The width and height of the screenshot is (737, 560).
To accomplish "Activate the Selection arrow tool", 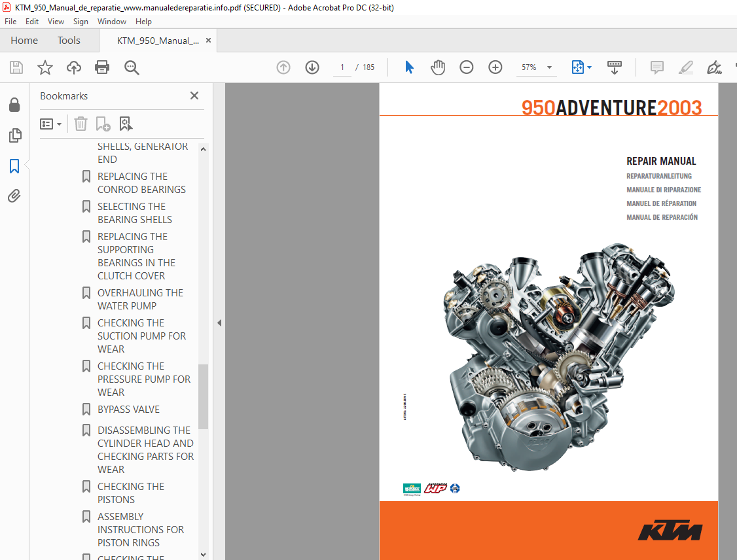I will point(409,67).
